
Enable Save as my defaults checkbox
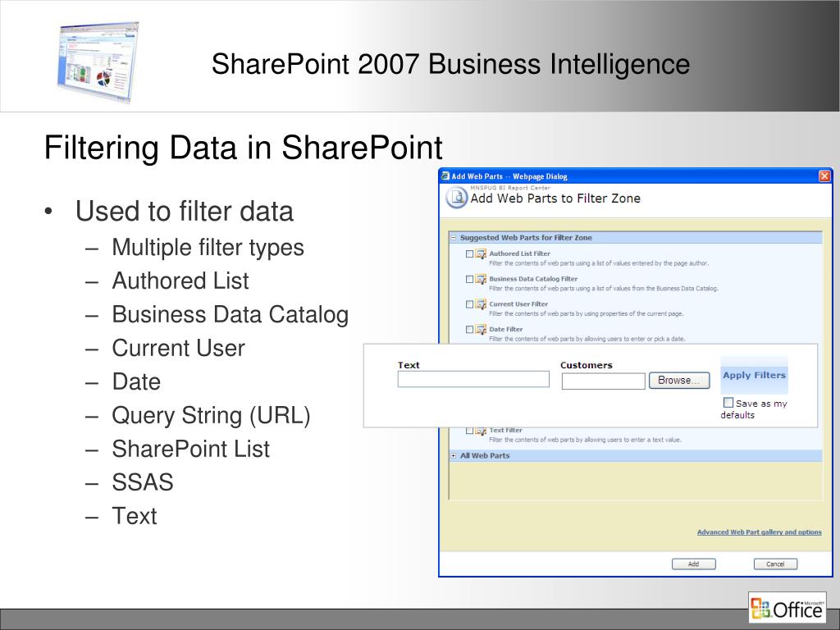click(x=728, y=402)
